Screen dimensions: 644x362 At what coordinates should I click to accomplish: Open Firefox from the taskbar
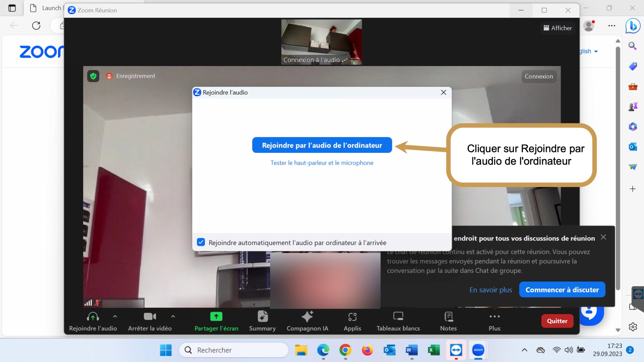(367, 350)
